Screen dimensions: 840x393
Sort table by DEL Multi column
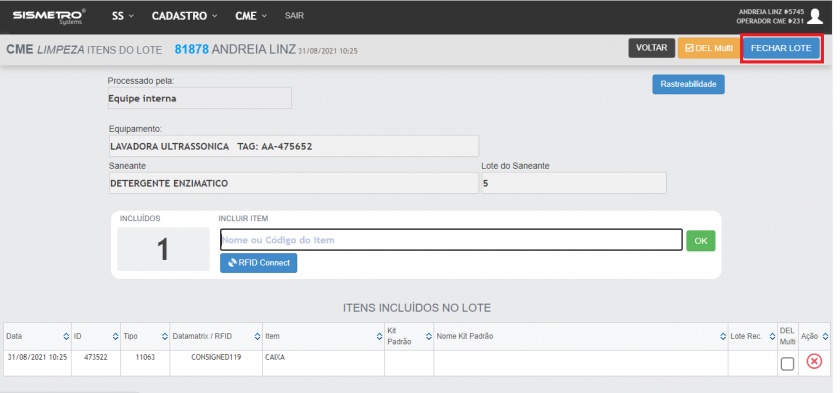(788, 336)
